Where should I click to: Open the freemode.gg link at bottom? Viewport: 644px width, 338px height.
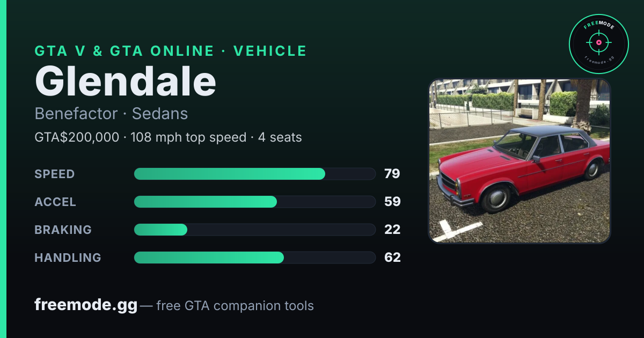(x=86, y=305)
